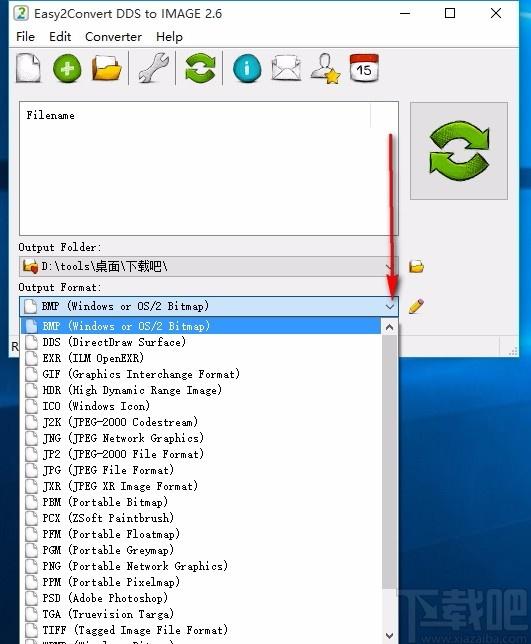Pick PBM (Portable Bitmap) format
Viewport: 531px width, 644px height.
[x=201, y=502]
